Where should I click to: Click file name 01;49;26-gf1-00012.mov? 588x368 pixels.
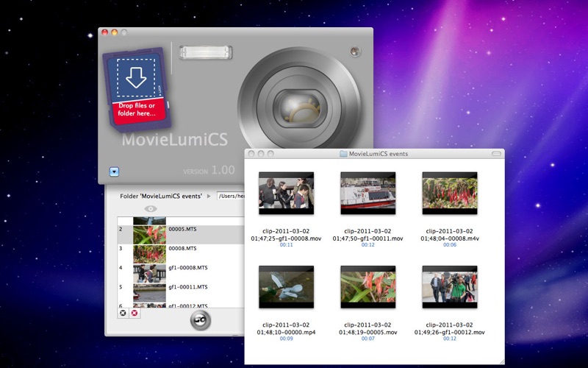(450, 332)
